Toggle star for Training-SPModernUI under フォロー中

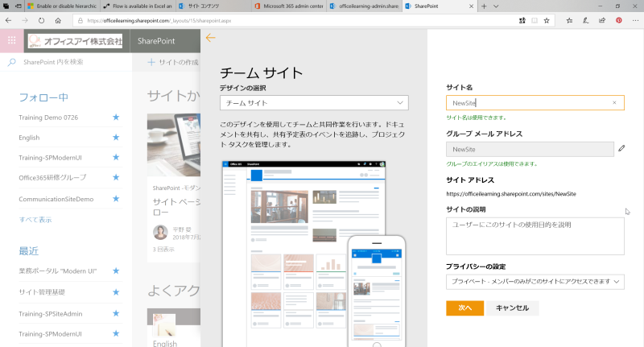[x=116, y=157]
